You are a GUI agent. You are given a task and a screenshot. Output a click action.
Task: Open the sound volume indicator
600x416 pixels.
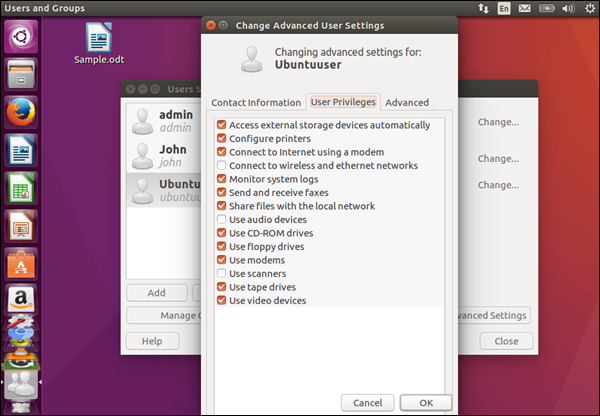click(x=569, y=8)
